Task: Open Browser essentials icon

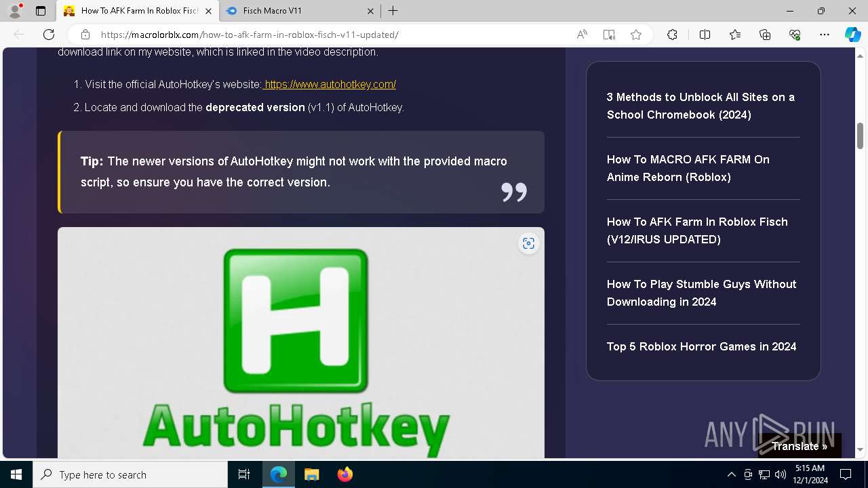Action: (x=795, y=35)
